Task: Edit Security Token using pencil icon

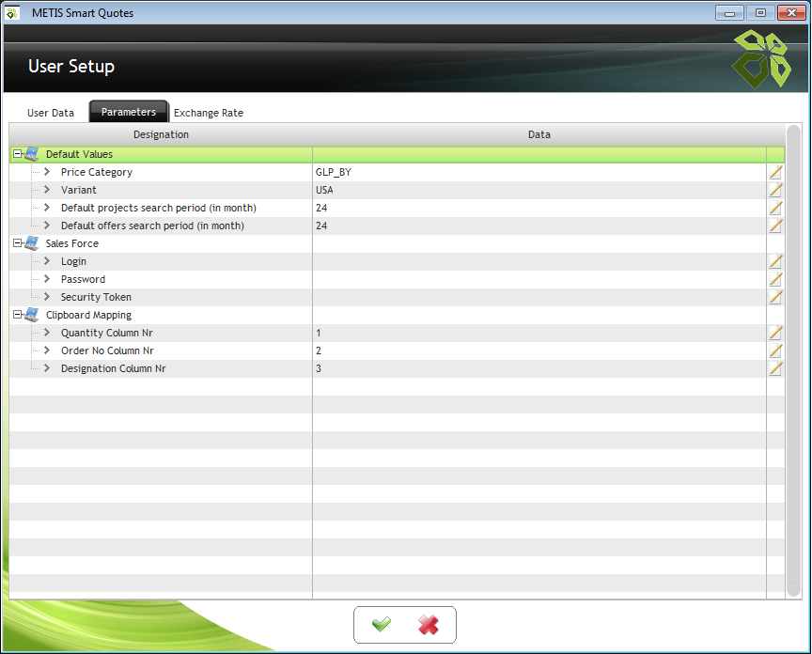Action: pos(775,297)
